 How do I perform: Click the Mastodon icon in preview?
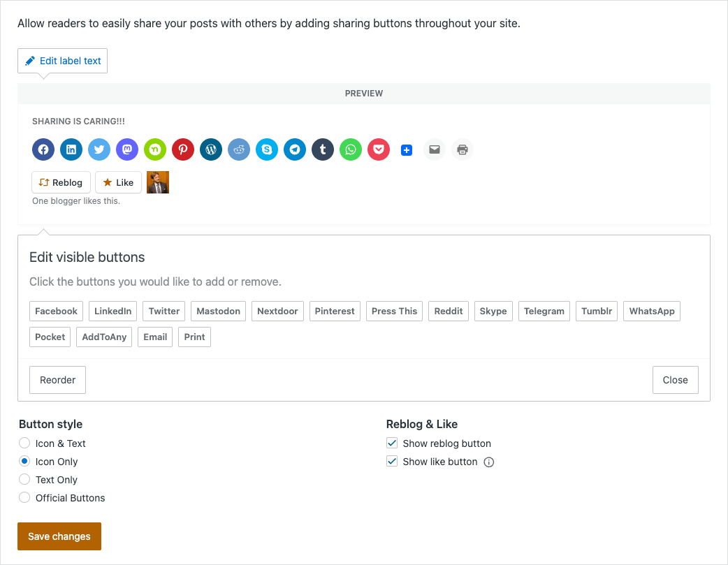pos(127,149)
